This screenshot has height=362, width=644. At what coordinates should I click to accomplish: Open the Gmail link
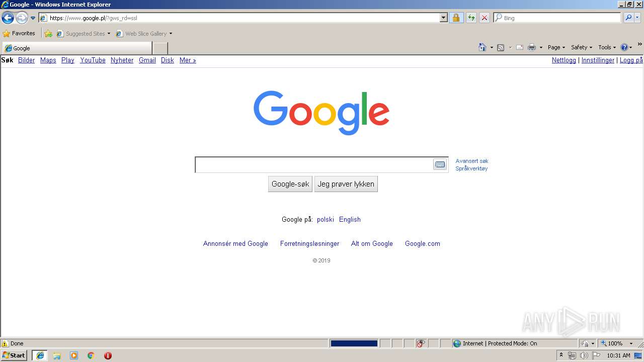[147, 60]
